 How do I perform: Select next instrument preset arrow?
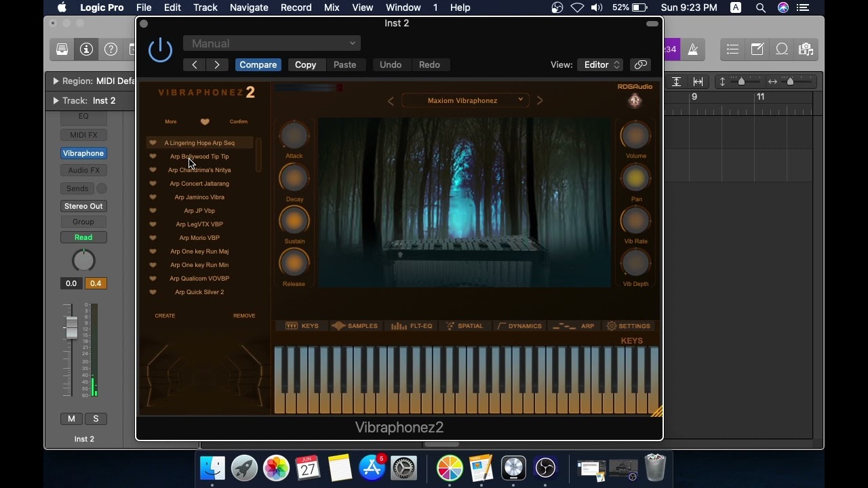pos(540,101)
